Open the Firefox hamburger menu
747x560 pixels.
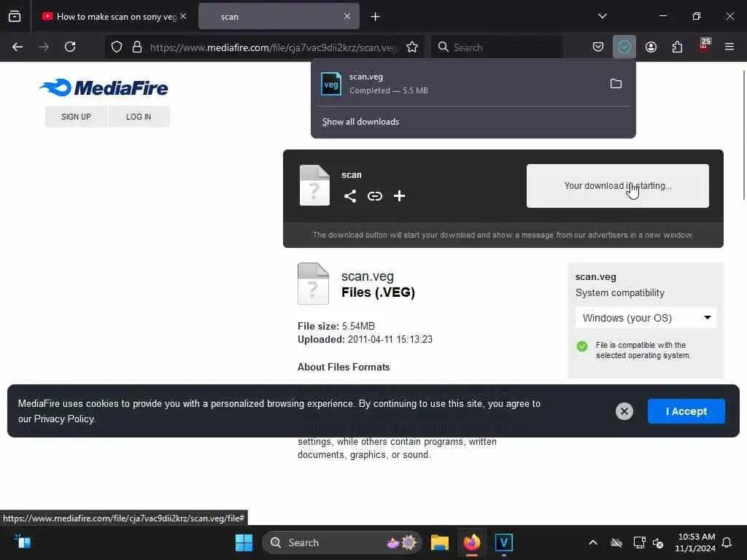click(729, 47)
